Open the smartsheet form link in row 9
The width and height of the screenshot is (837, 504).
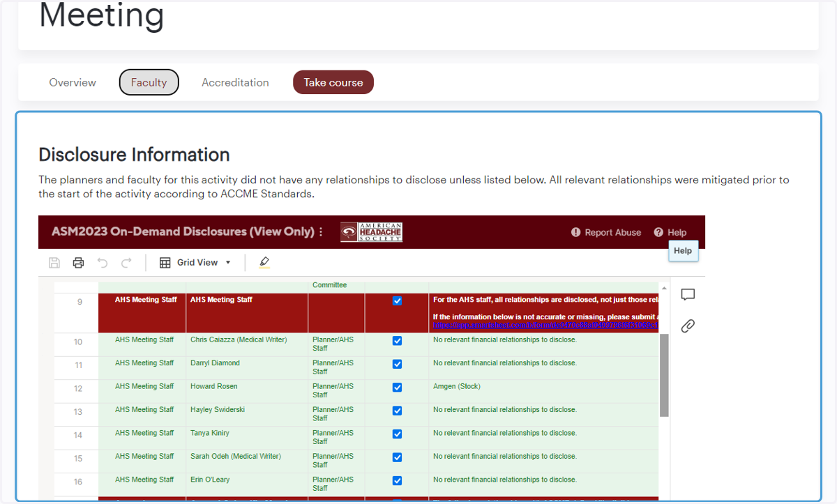pos(545,325)
